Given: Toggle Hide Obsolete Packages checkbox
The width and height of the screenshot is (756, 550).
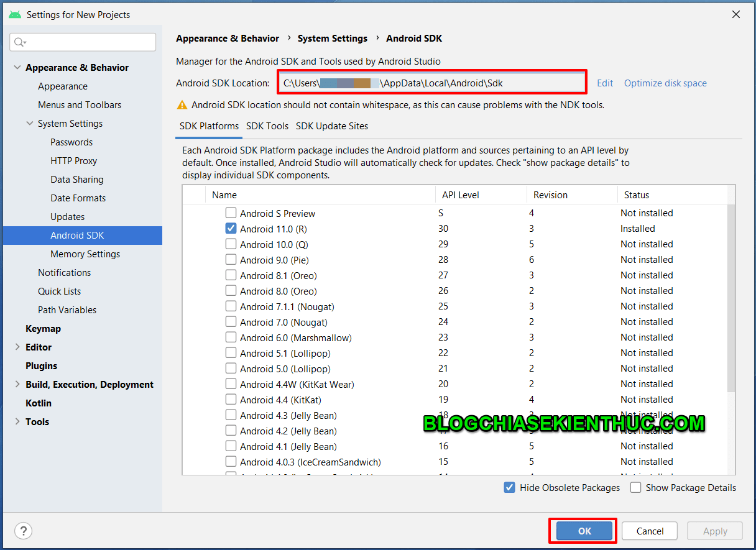Looking at the screenshot, I should (509, 488).
